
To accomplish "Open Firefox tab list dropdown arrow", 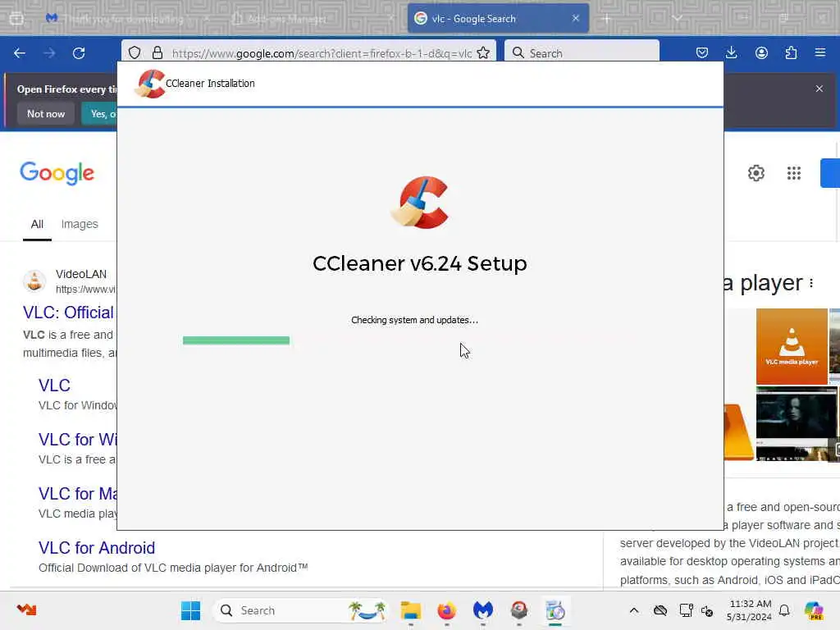I will pos(677,18).
